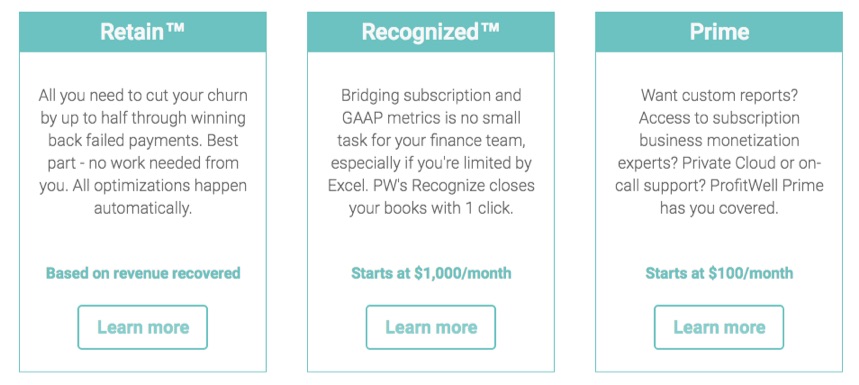Select the Retain™ card header
859x385 pixels.
(142, 32)
